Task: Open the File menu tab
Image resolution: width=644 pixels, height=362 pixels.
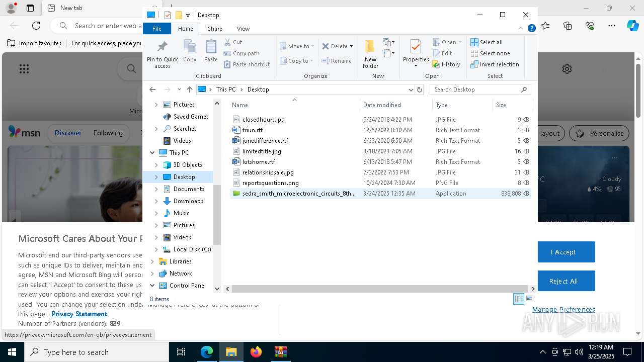Action: [x=157, y=29]
